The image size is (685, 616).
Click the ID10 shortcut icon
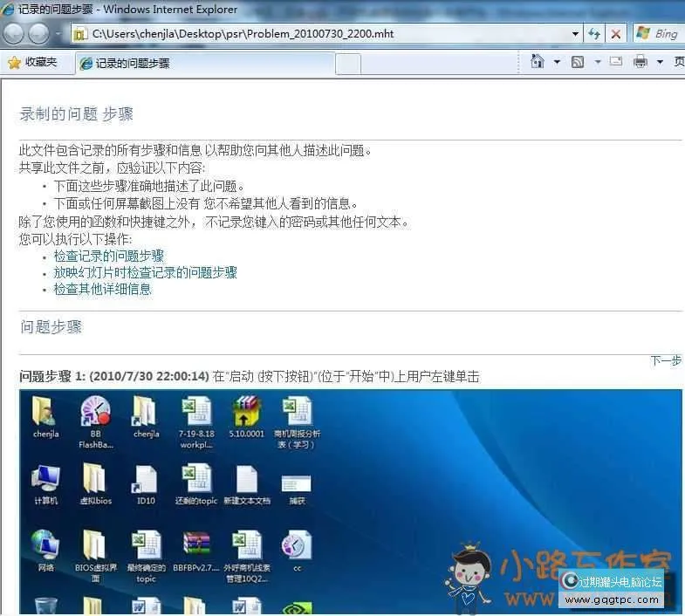click(146, 484)
